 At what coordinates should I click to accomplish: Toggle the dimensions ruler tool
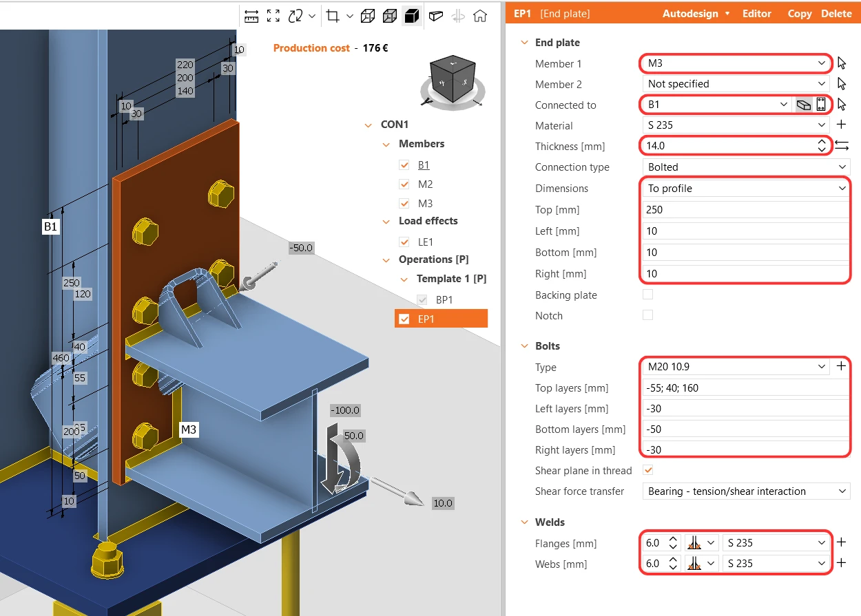(251, 16)
